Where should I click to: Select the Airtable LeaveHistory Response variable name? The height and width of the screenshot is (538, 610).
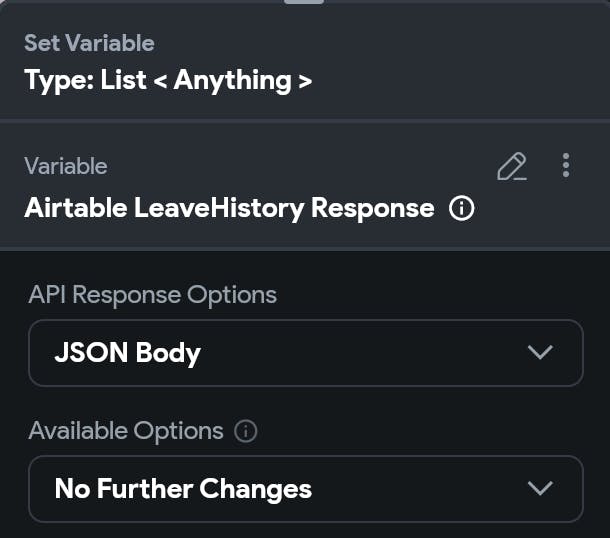tap(229, 208)
